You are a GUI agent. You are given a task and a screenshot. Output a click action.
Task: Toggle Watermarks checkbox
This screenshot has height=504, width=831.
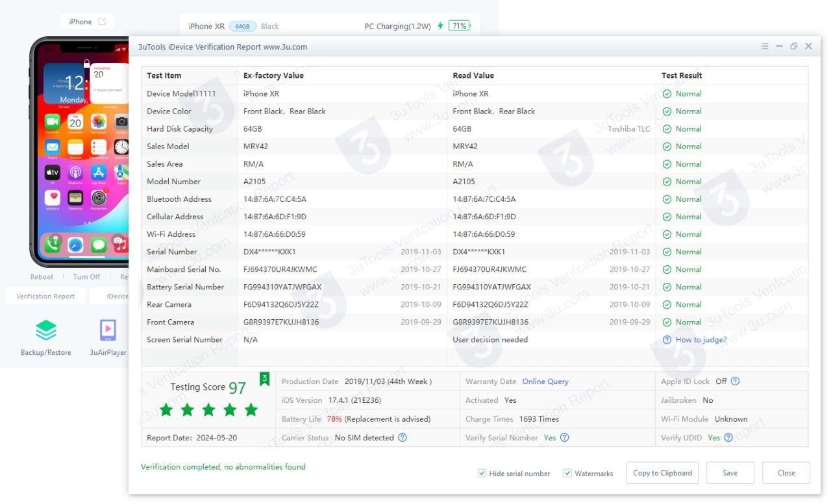[x=567, y=474]
